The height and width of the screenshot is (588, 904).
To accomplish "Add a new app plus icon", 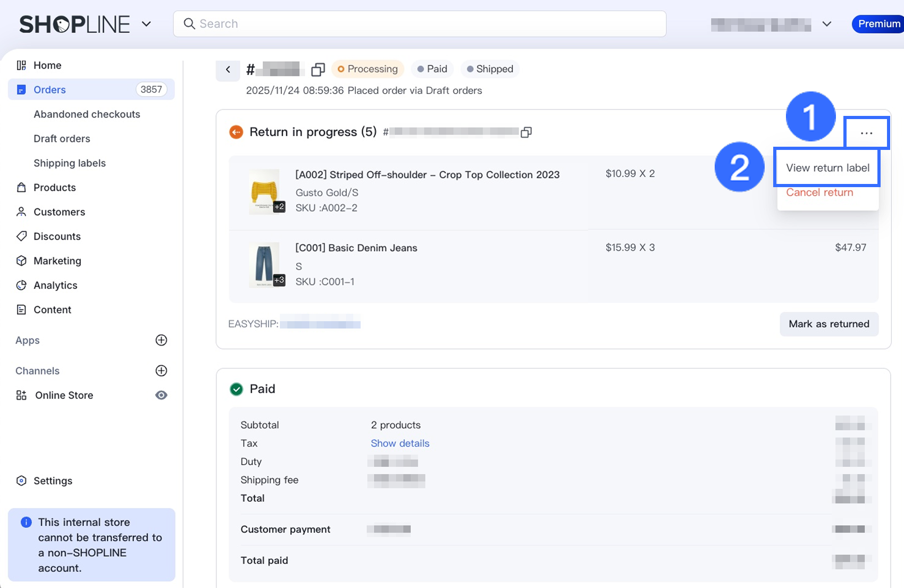I will 161,340.
